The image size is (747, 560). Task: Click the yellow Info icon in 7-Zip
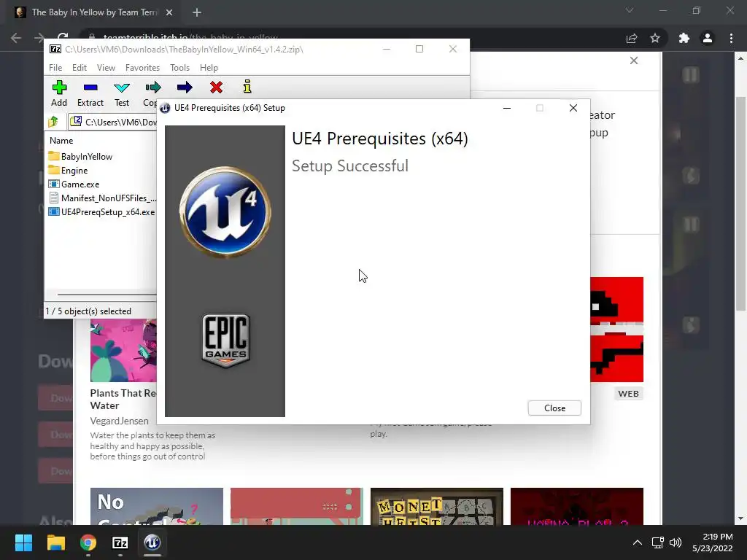(247, 87)
